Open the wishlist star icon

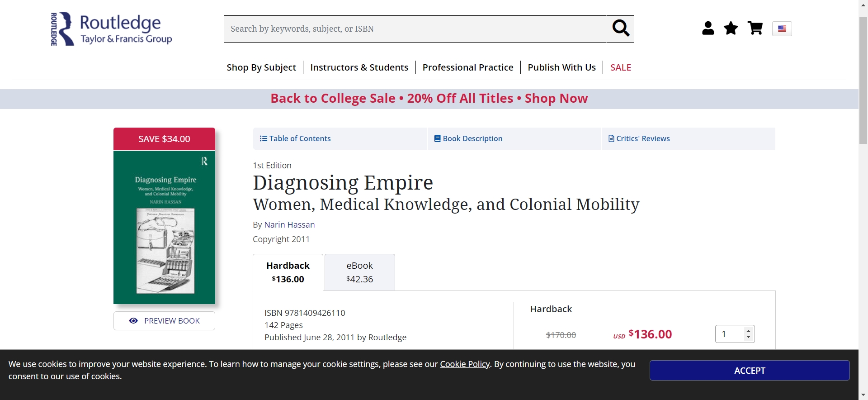[x=731, y=29]
